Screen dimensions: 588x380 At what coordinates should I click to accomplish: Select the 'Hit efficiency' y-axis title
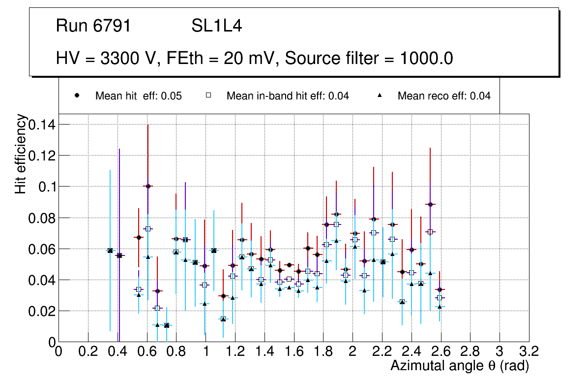(21, 154)
